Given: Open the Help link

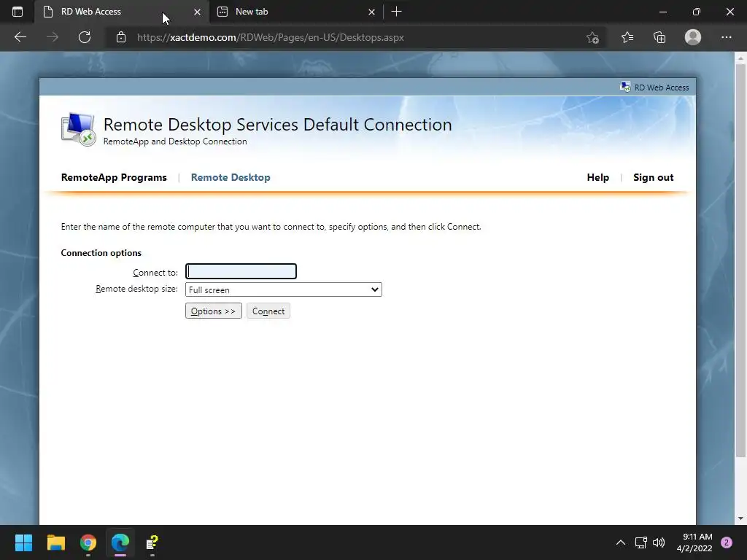Looking at the screenshot, I should click(598, 178).
